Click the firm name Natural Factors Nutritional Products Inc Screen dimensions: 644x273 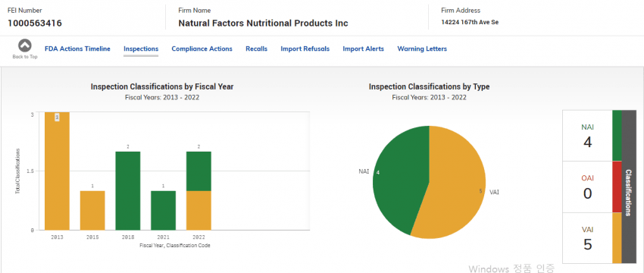pos(263,23)
